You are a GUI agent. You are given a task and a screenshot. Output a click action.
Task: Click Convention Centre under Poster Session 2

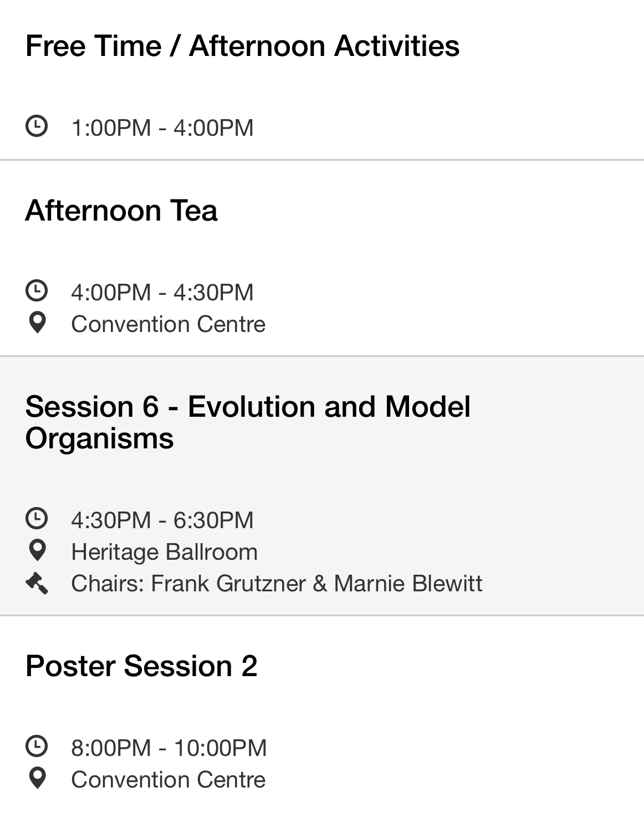(x=168, y=780)
